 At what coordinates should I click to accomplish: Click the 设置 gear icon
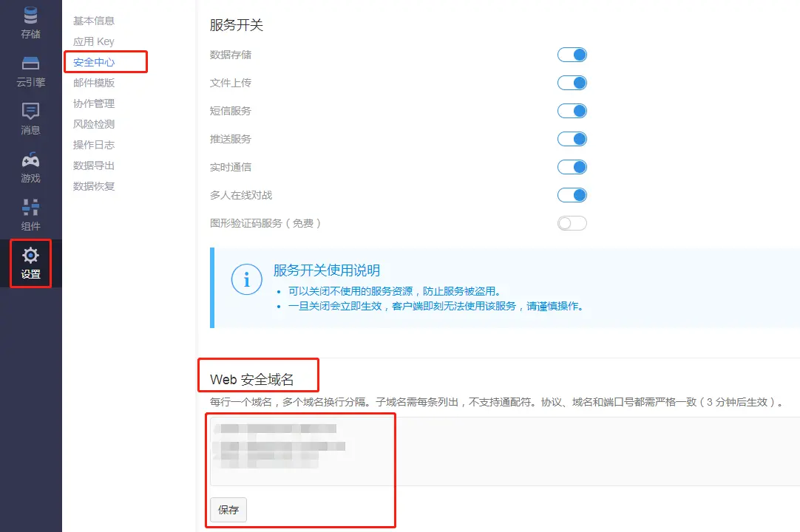tap(30, 256)
